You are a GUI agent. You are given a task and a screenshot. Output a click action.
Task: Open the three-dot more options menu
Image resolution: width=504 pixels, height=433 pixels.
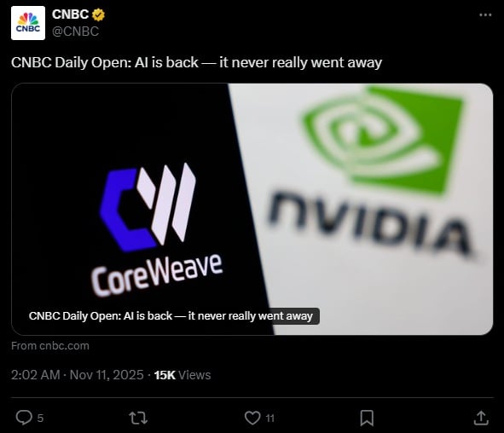pos(485,15)
